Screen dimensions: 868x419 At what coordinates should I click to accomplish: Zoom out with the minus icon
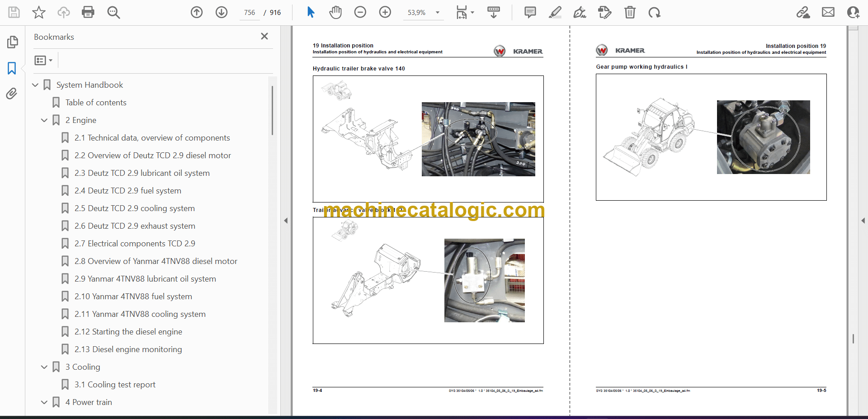pyautogui.click(x=360, y=12)
